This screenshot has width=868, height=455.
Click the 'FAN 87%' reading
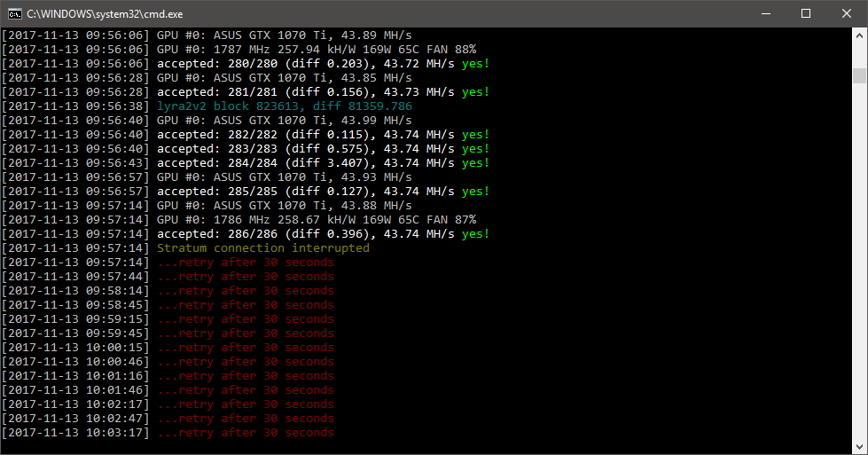pyautogui.click(x=451, y=220)
